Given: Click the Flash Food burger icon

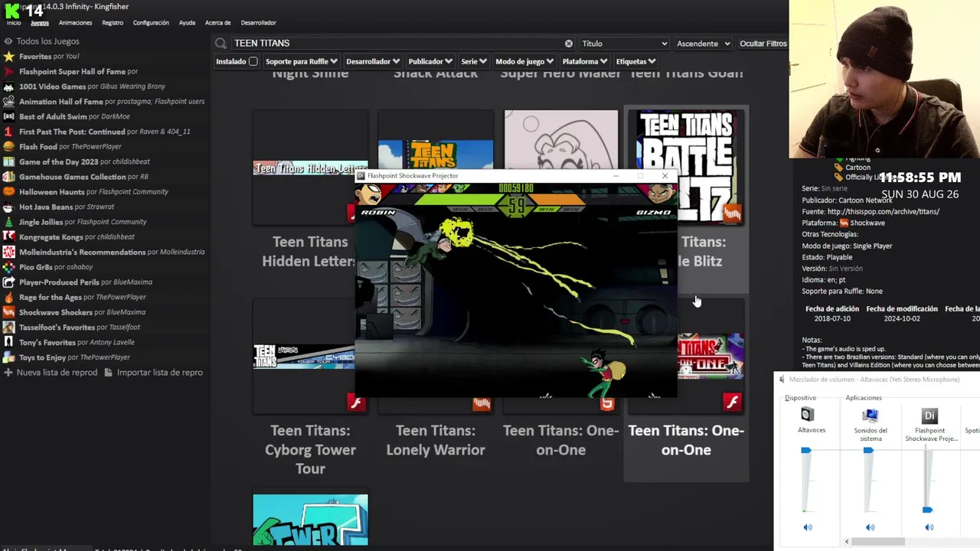Looking at the screenshot, I should click(8, 147).
